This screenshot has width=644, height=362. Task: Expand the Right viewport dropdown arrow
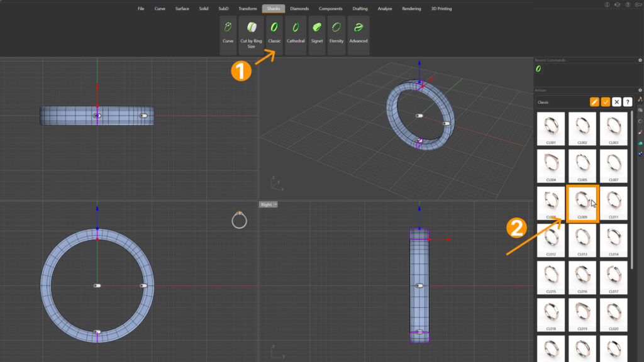(x=275, y=204)
